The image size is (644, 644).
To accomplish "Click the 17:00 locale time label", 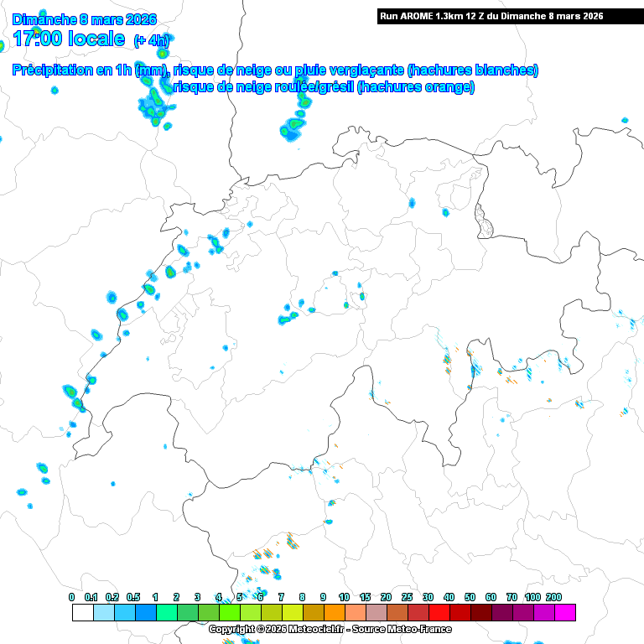I will [x=69, y=39].
